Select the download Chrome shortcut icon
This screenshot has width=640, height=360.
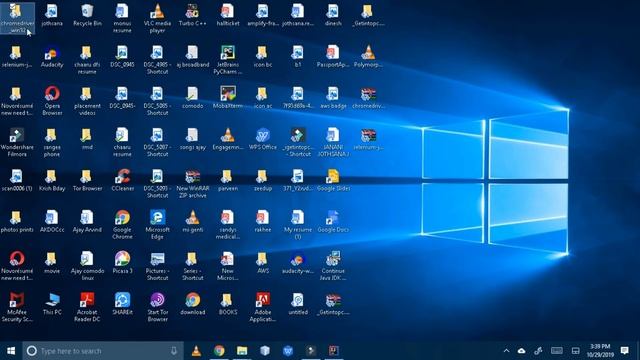click(192, 304)
